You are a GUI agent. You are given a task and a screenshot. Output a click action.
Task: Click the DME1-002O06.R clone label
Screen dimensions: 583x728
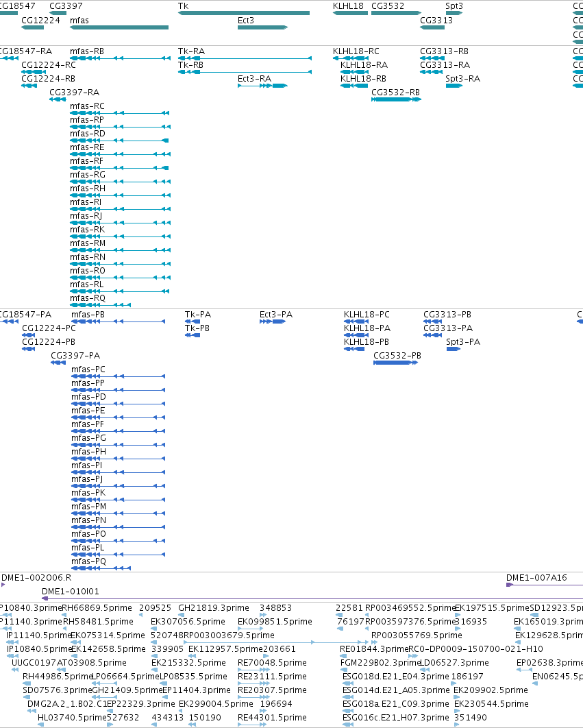(x=37, y=578)
